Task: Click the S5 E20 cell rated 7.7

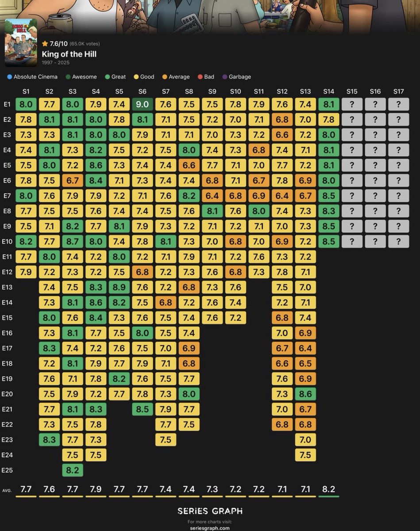Action: point(119,394)
